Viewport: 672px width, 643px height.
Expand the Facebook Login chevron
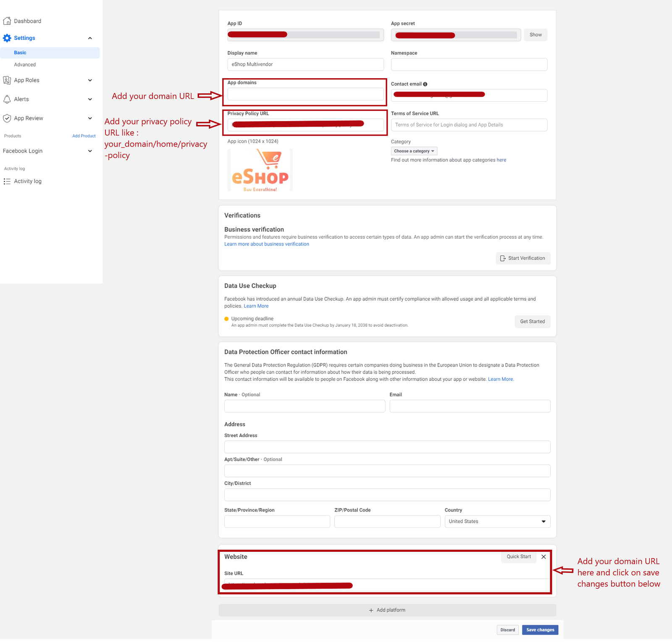tap(90, 151)
